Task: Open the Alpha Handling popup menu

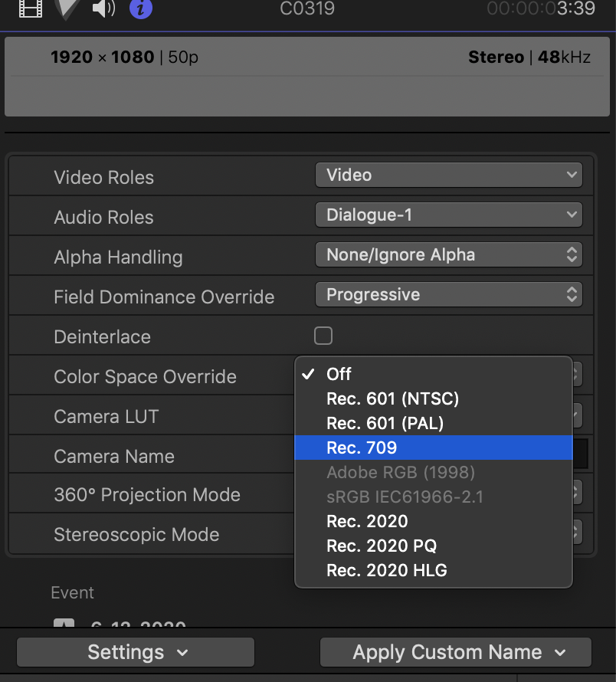Action: (x=448, y=255)
